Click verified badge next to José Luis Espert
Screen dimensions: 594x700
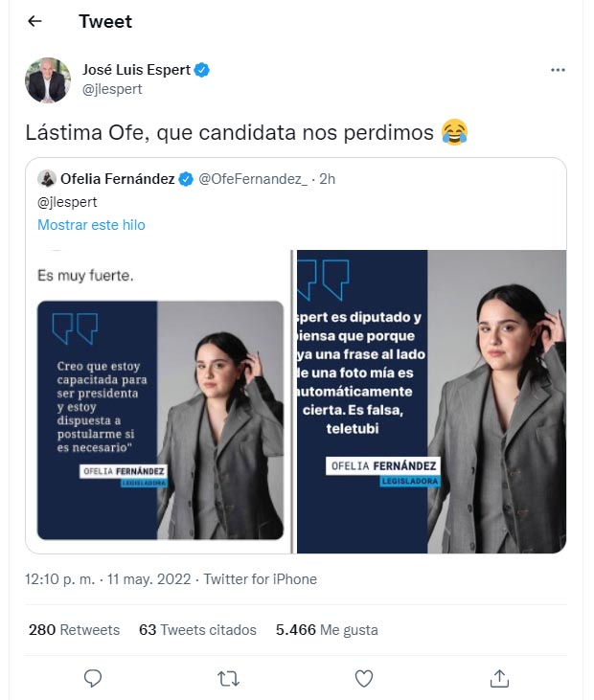pos(203,70)
